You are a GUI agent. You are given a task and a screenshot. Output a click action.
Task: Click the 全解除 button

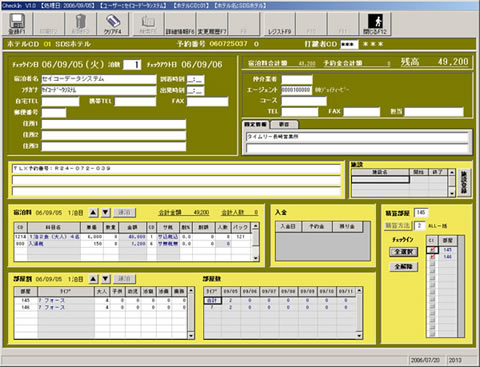(x=404, y=267)
